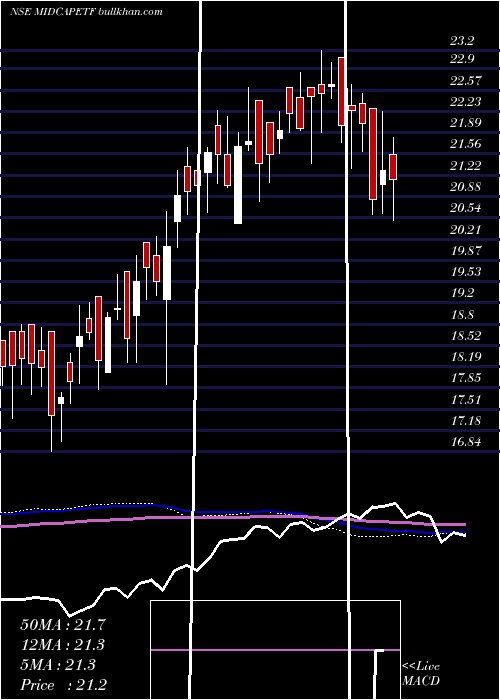Pick the 18.19 axis label

(466, 357)
